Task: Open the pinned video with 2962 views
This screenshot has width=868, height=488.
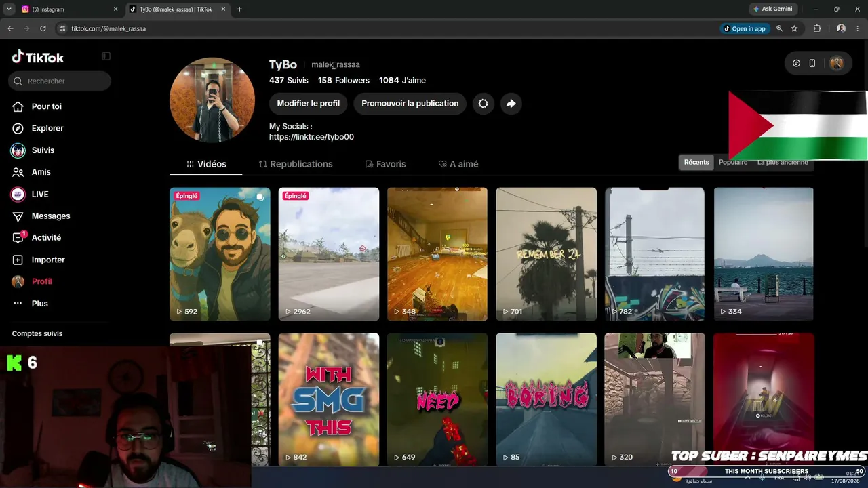Action: (329, 254)
